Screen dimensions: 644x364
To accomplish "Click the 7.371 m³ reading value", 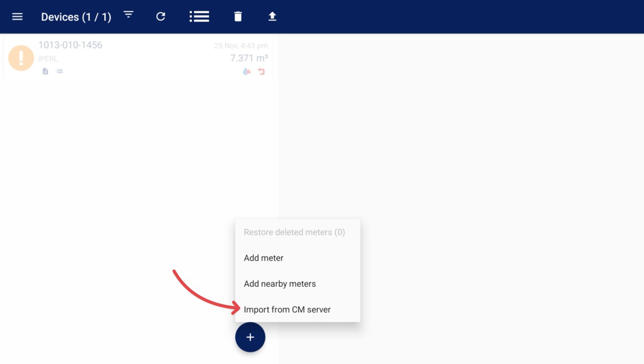I will (x=249, y=58).
